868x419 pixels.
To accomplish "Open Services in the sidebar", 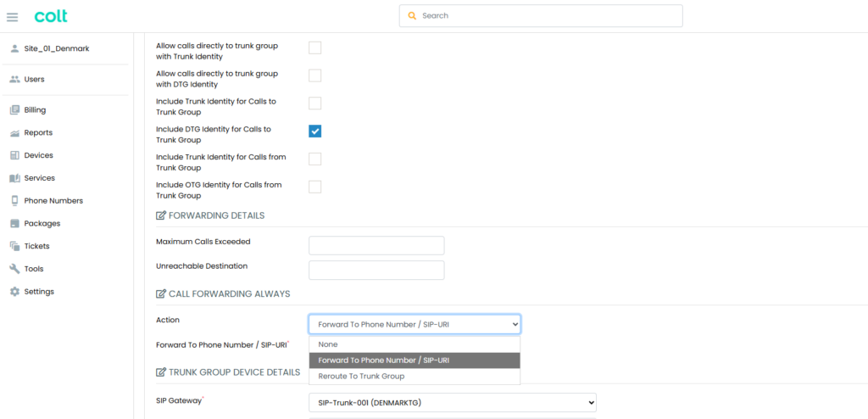I will point(39,178).
